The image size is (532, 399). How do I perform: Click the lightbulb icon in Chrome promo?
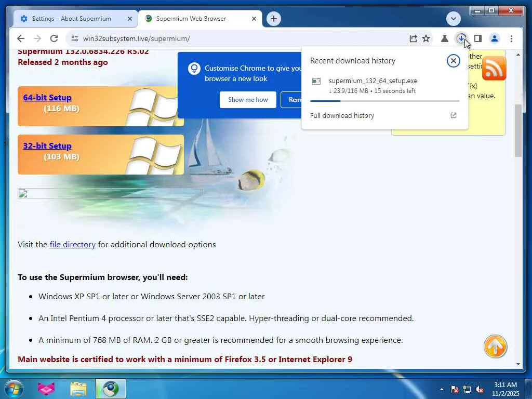coord(194,69)
